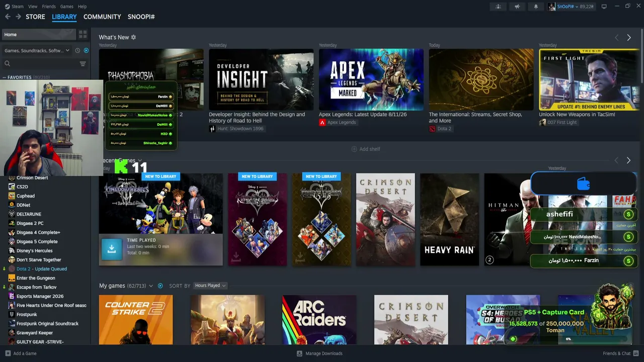
Task: Toggle sort-by-recent clock in the library filter
Action: click(x=77, y=50)
